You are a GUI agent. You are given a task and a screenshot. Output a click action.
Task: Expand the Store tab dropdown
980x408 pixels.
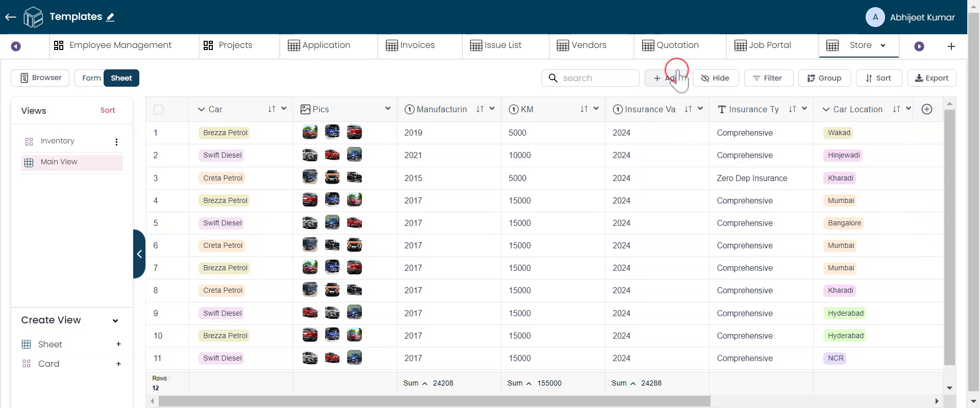(x=883, y=45)
